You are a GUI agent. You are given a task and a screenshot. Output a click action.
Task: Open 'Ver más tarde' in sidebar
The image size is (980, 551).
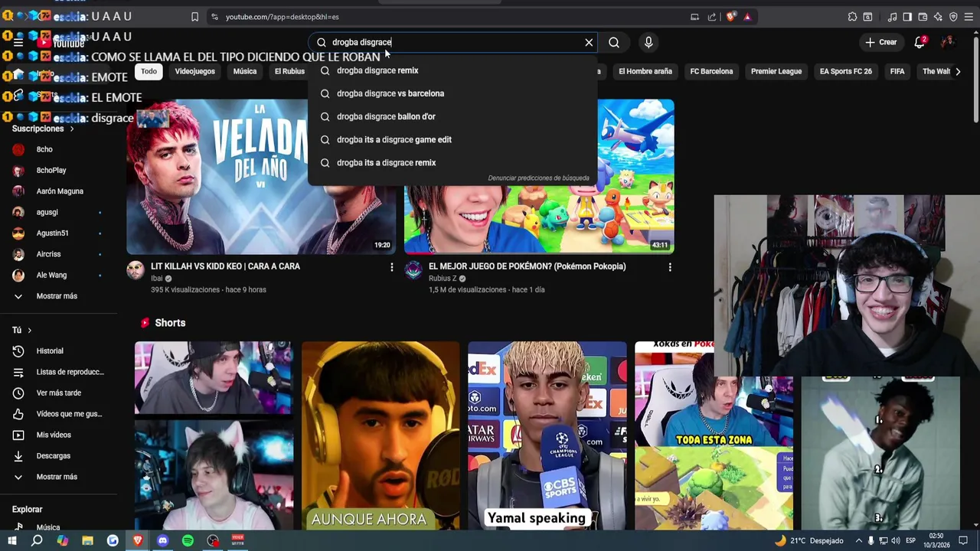tap(57, 393)
